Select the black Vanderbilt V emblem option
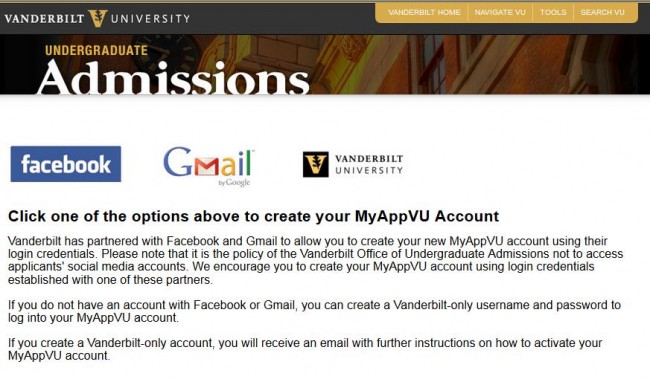 [315, 164]
